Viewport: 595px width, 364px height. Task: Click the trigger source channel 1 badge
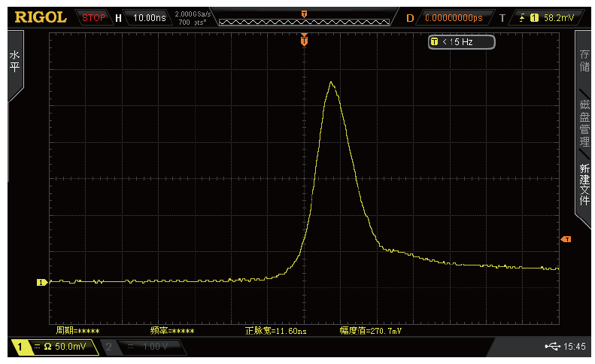[x=534, y=17]
